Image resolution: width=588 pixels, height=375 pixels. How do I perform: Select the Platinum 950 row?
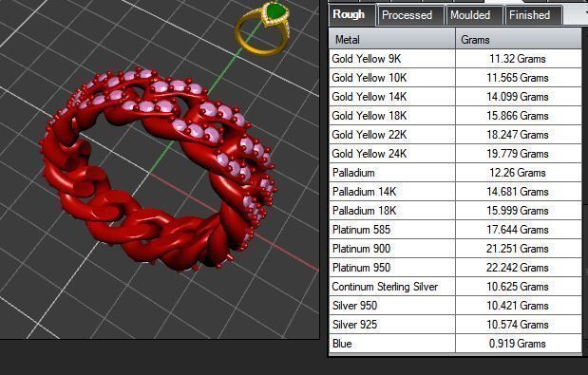[x=455, y=268]
